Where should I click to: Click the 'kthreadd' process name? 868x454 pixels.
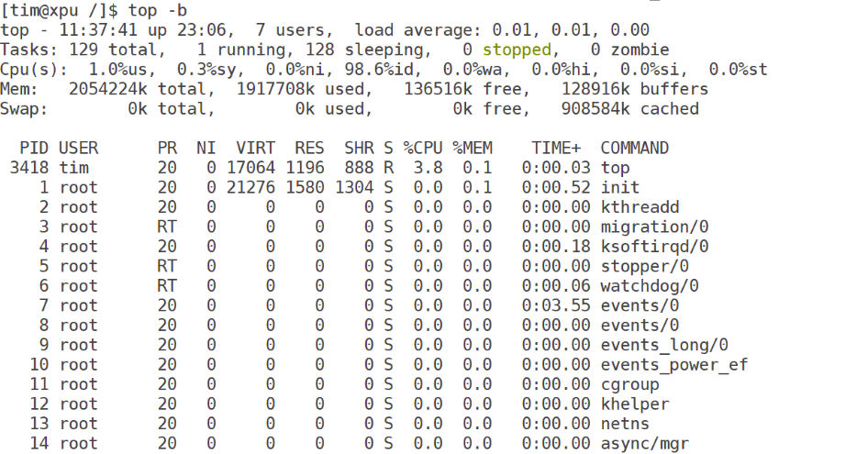tap(640, 207)
